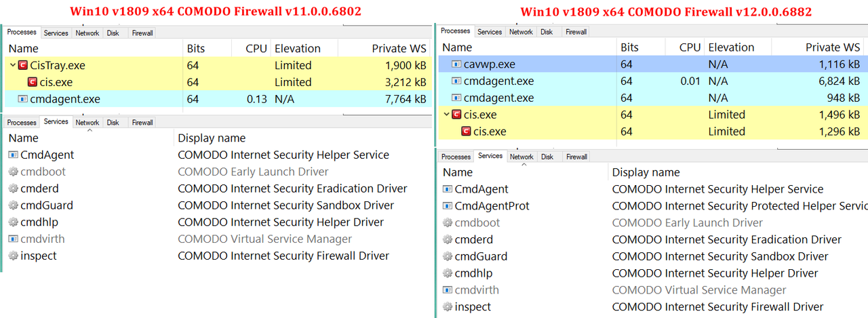The width and height of the screenshot is (868, 318).
Task: Collapse the v12 parent cis.exe process tree
Action: (x=446, y=115)
